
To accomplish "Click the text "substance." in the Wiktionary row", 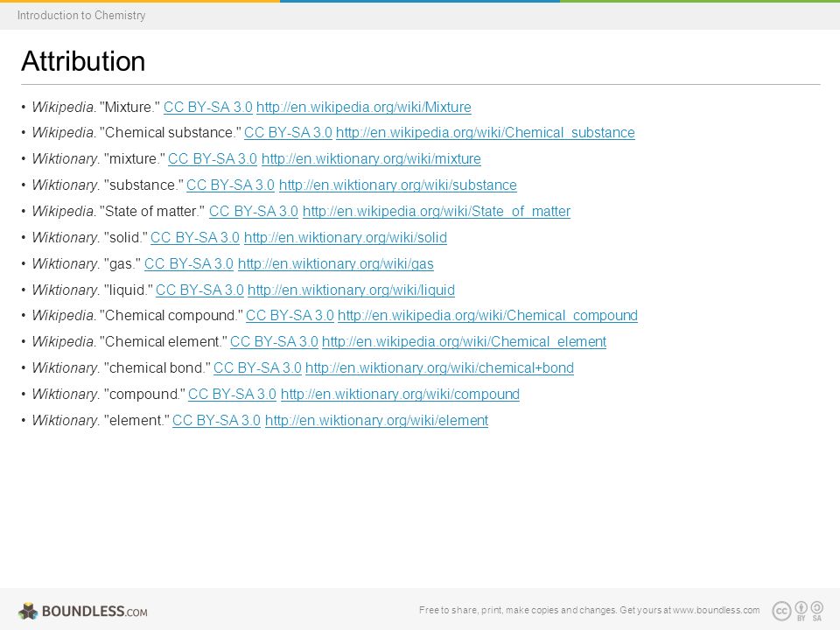I will 143,185.
